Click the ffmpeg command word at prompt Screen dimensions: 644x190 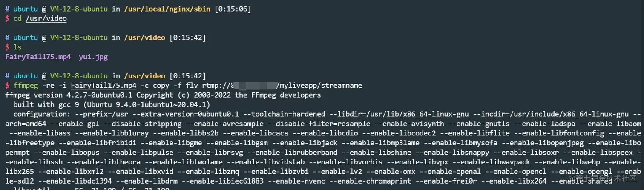point(26,85)
